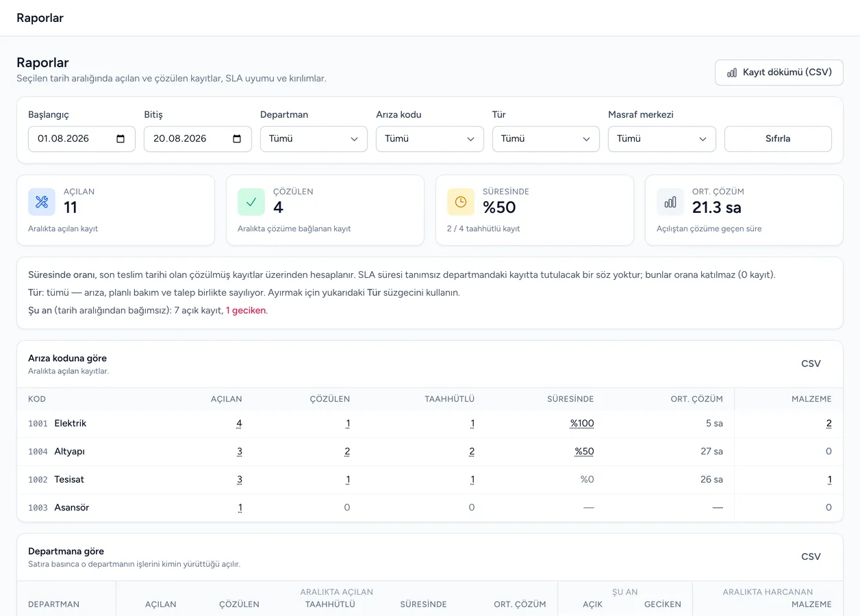Screen dimensions: 860x616
Task: Click the Elektrik row label
Action: [x=71, y=424]
